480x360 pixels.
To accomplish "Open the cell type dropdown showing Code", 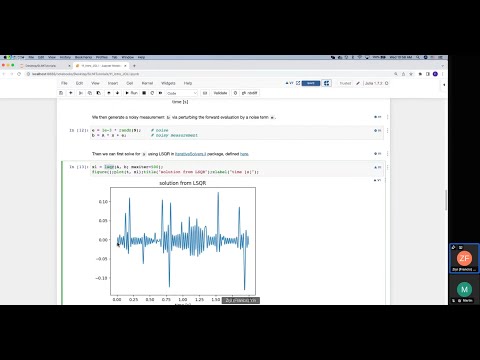I will pos(182,93).
